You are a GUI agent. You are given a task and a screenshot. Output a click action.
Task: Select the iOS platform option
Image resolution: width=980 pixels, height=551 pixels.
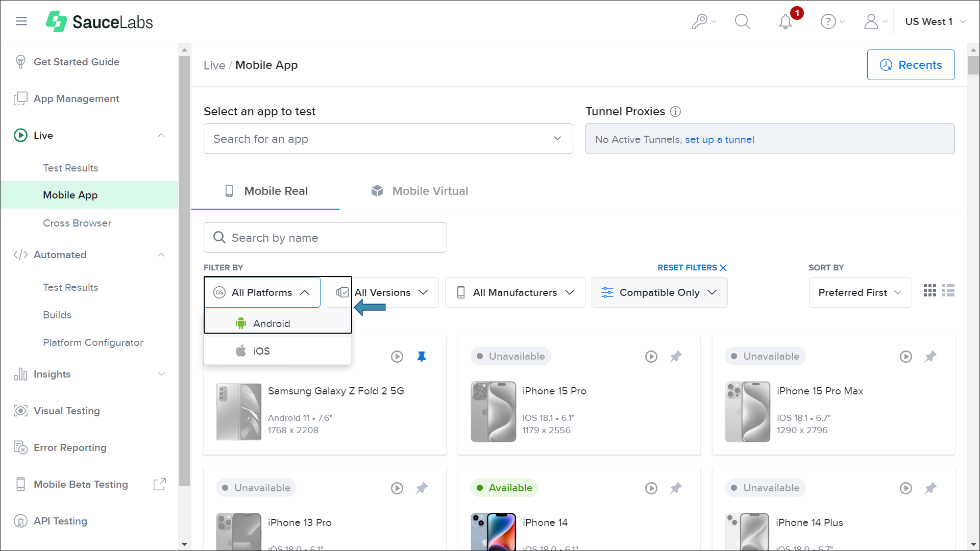coord(278,351)
